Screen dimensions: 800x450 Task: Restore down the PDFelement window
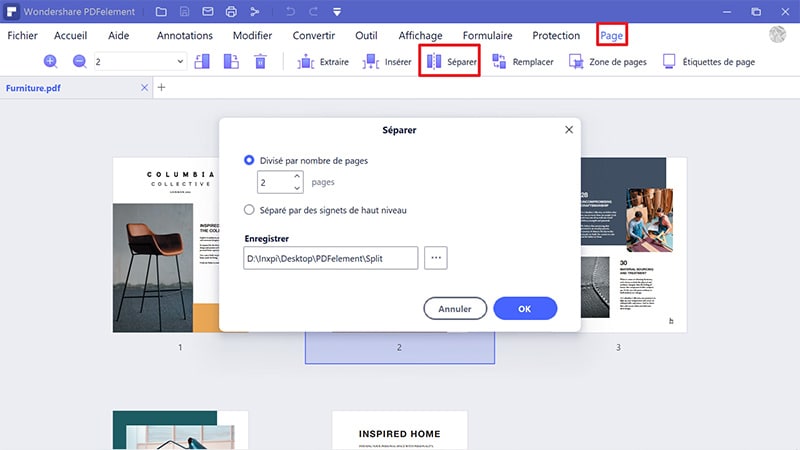[756, 11]
